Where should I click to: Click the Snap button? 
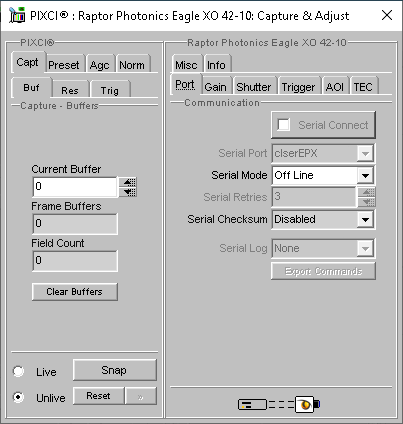pyautogui.click(x=115, y=370)
